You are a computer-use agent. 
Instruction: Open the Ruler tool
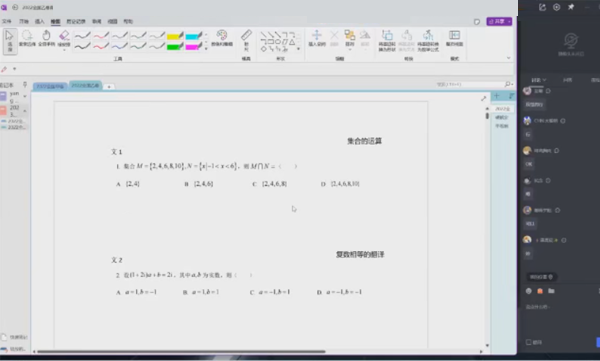coord(246,40)
